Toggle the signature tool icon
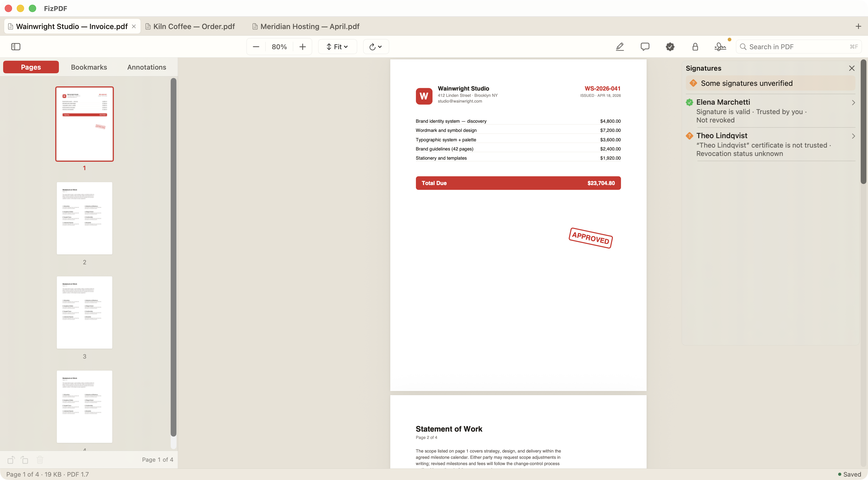This screenshot has width=868, height=480. 720,47
